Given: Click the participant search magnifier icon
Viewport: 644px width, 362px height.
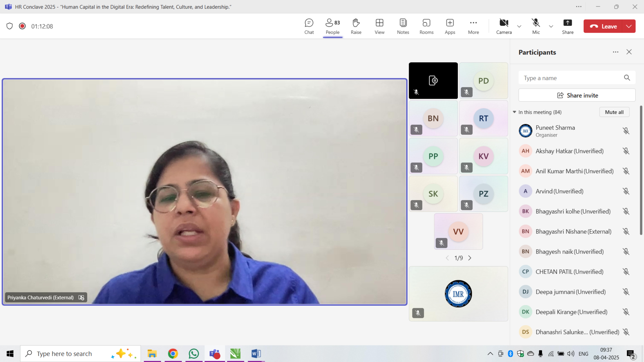Looking at the screenshot, I should pyautogui.click(x=627, y=78).
